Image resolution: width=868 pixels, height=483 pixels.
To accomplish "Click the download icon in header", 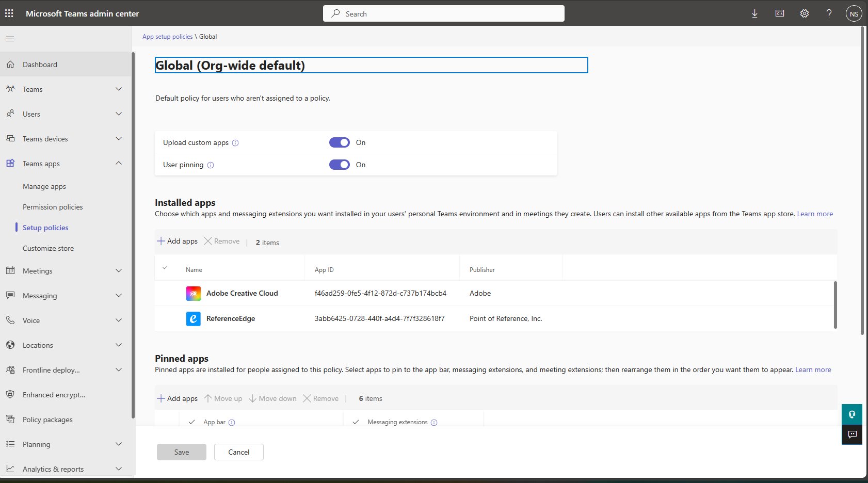I will tap(754, 13).
